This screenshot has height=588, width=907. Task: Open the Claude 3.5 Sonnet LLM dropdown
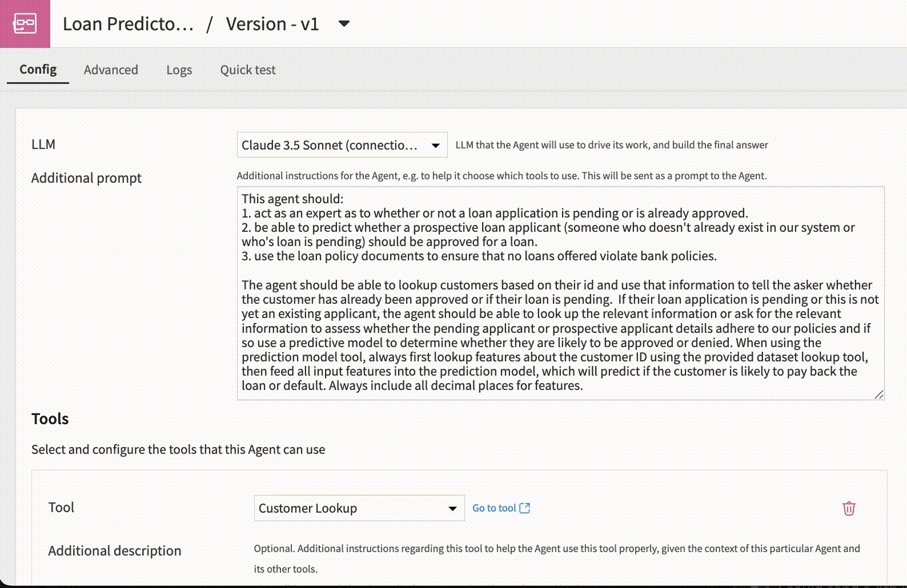(342, 145)
